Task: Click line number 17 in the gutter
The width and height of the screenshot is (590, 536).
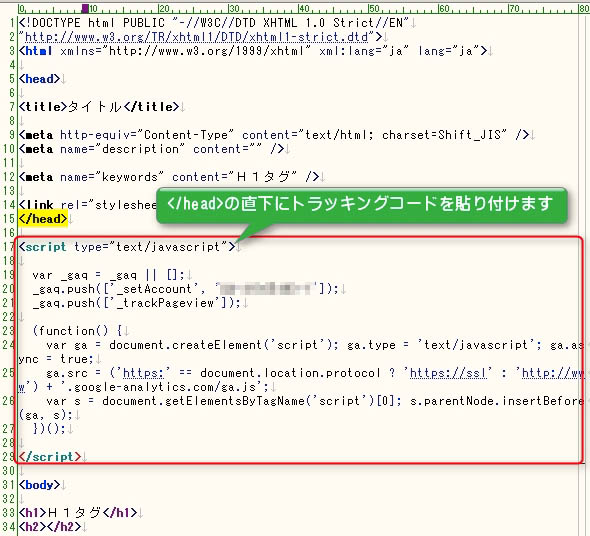Action: 8,247
